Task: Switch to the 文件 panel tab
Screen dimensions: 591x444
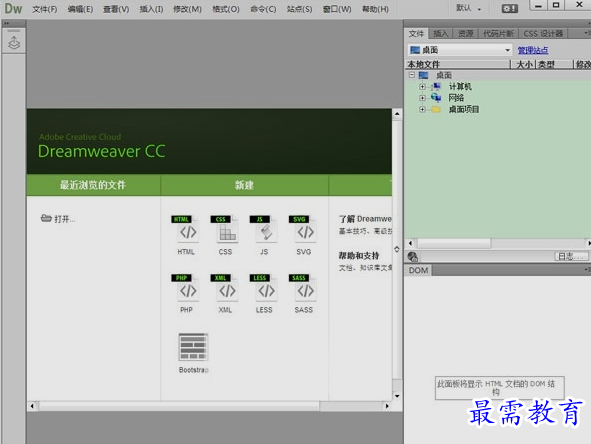Action: 416,34
